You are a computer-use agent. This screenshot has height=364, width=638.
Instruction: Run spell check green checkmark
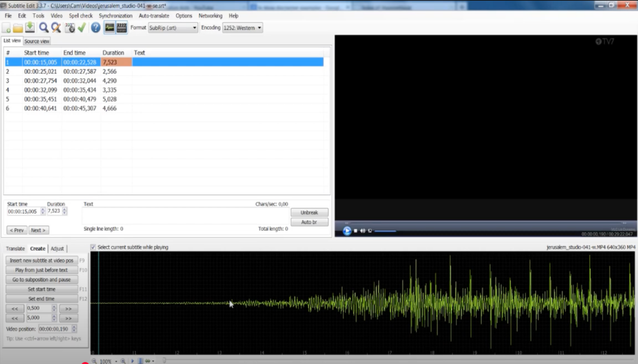(x=82, y=27)
